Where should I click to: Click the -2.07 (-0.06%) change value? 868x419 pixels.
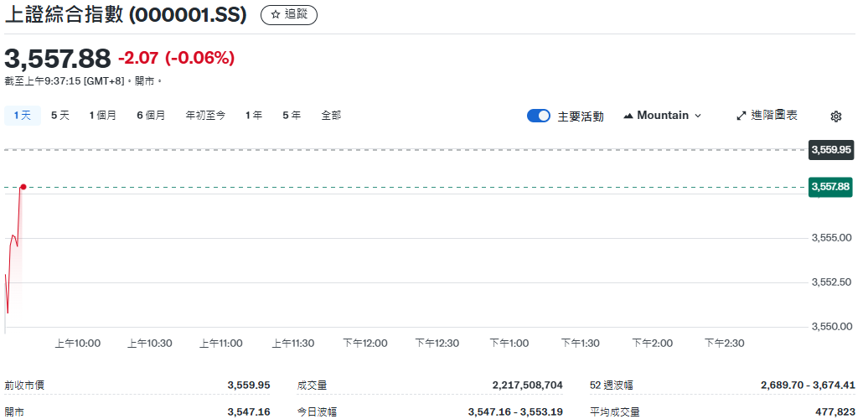176,58
